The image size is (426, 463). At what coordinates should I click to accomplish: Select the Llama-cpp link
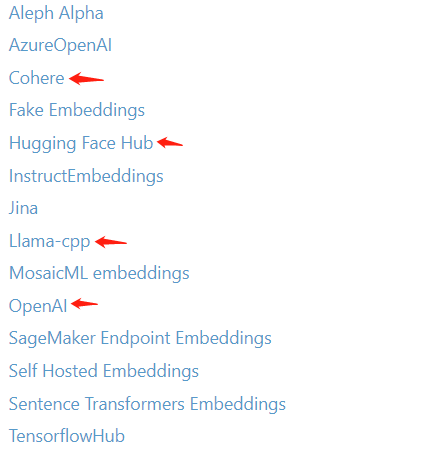coord(49,241)
